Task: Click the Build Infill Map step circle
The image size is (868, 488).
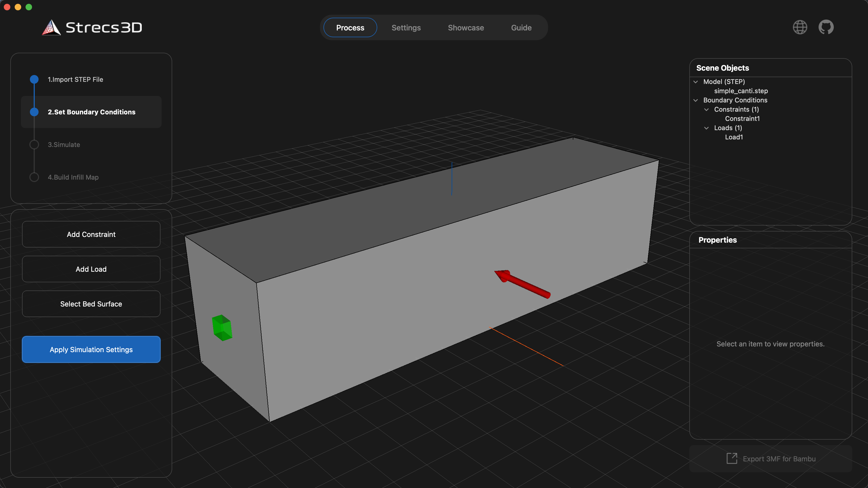Action: click(34, 177)
